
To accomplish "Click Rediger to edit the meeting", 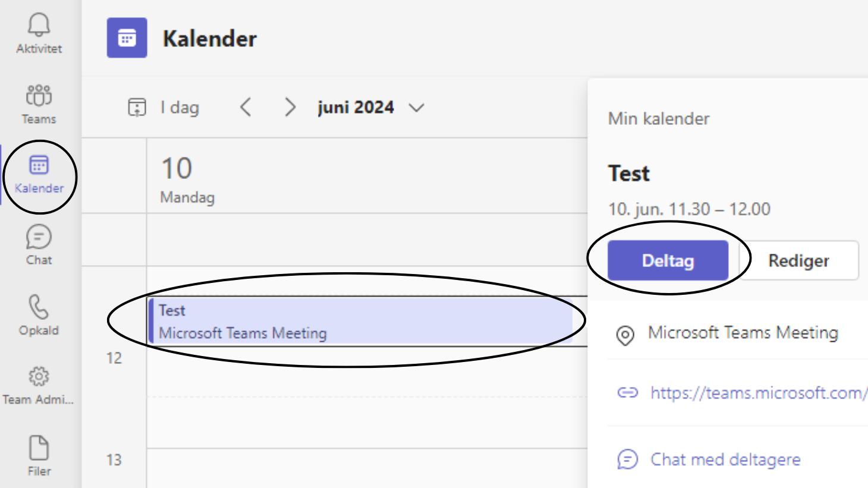I will pyautogui.click(x=798, y=260).
